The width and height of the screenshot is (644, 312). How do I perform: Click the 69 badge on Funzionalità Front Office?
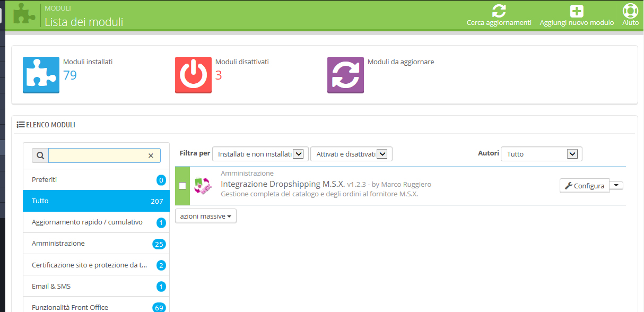click(x=159, y=307)
